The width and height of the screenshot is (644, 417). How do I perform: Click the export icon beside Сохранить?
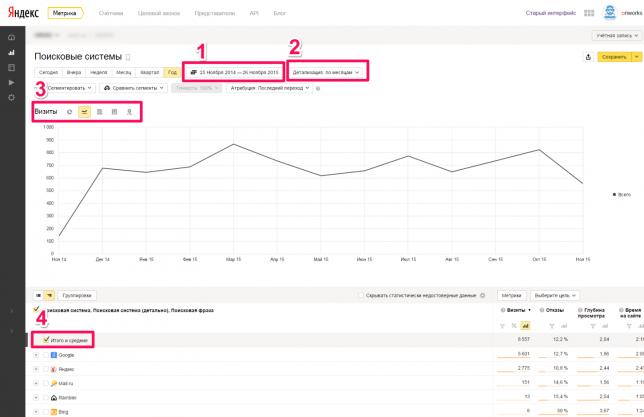pyautogui.click(x=588, y=57)
